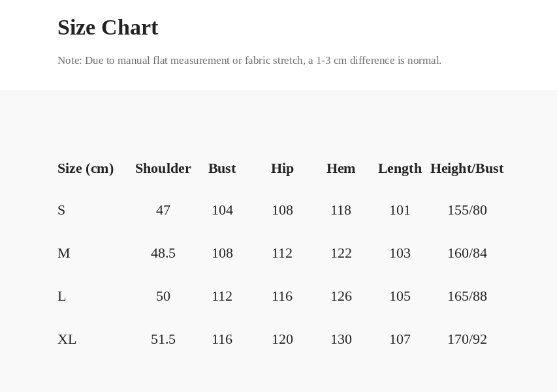Image resolution: width=557 pixels, height=392 pixels.
Task: Click the Height/Bust column header
Action: coord(467,168)
